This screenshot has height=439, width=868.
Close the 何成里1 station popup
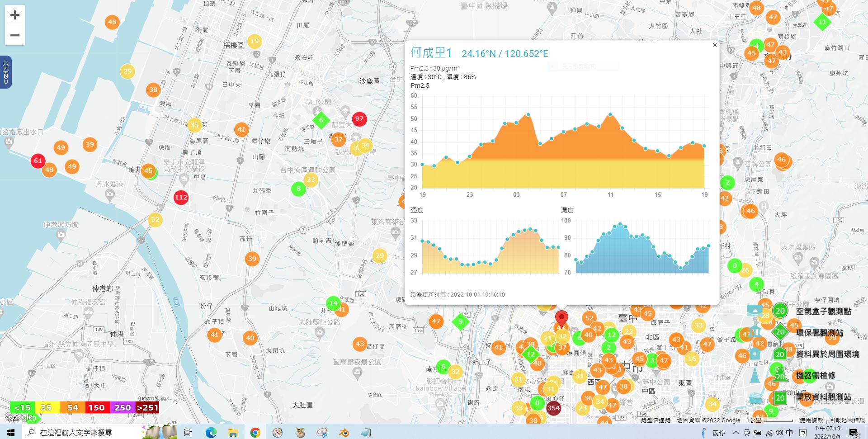click(x=715, y=45)
